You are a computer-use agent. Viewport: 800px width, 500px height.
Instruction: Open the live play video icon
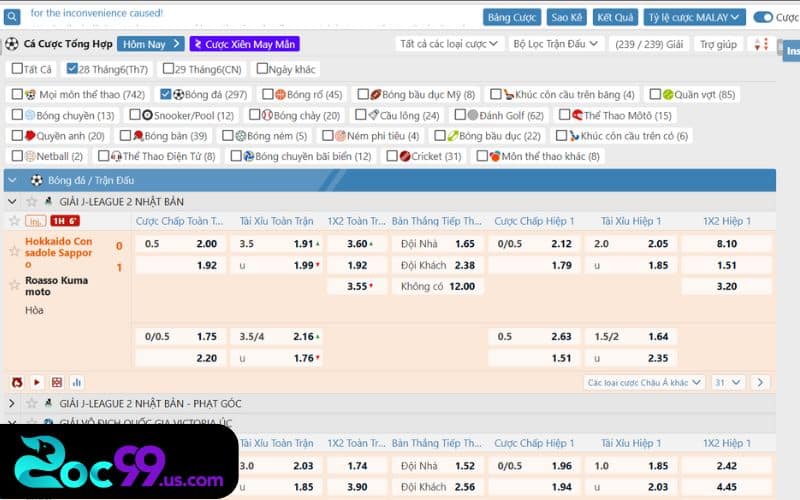tap(37, 382)
